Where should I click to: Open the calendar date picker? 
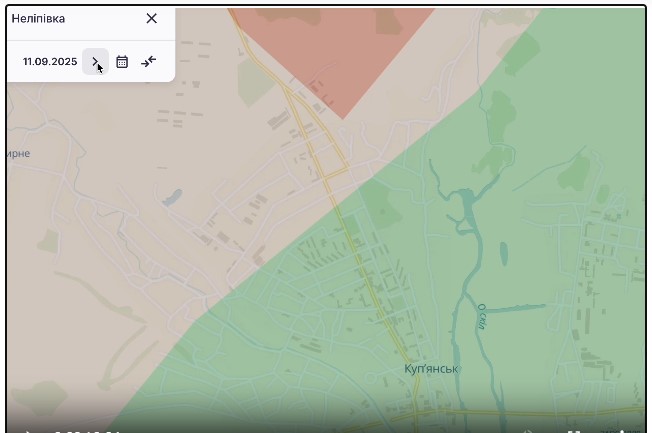(x=122, y=62)
